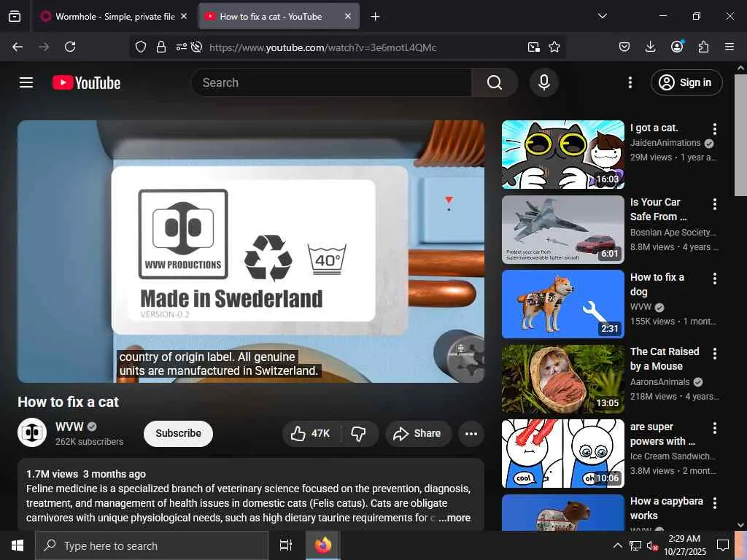
Task: Click the Sign in button
Action: click(686, 82)
